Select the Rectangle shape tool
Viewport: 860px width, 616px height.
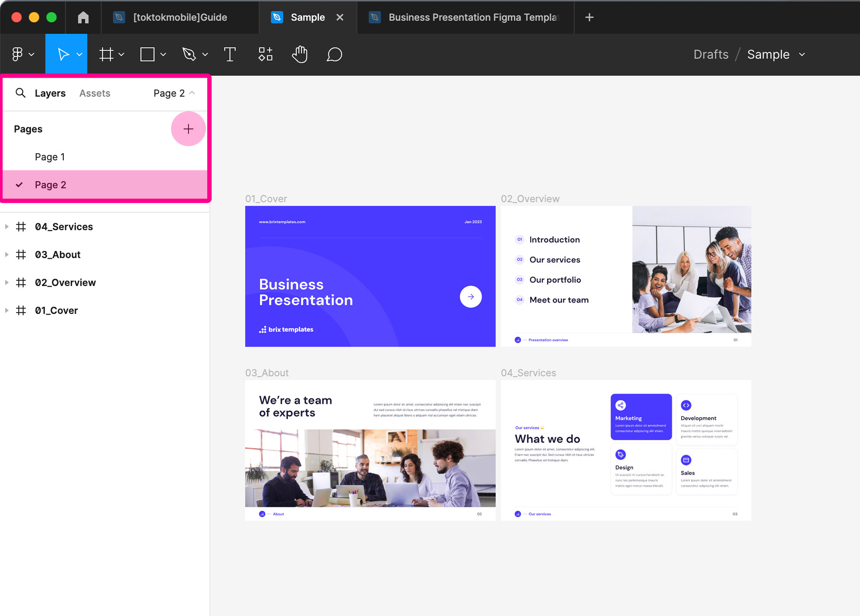[x=147, y=55]
